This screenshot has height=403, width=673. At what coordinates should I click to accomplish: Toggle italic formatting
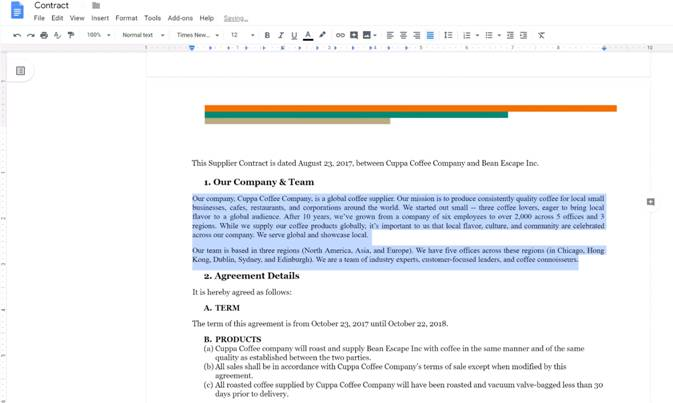(281, 35)
